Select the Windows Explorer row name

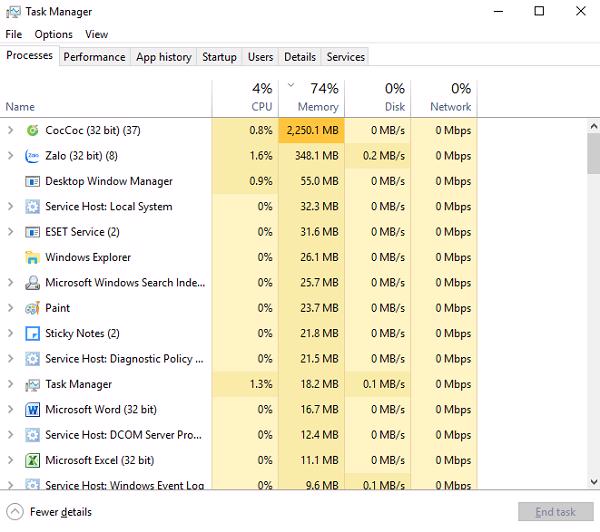coord(88,258)
